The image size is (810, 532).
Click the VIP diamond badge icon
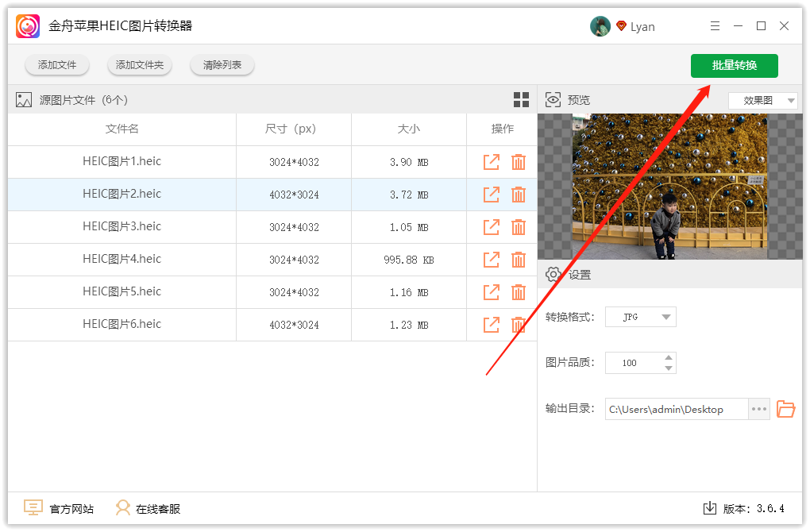(621, 26)
